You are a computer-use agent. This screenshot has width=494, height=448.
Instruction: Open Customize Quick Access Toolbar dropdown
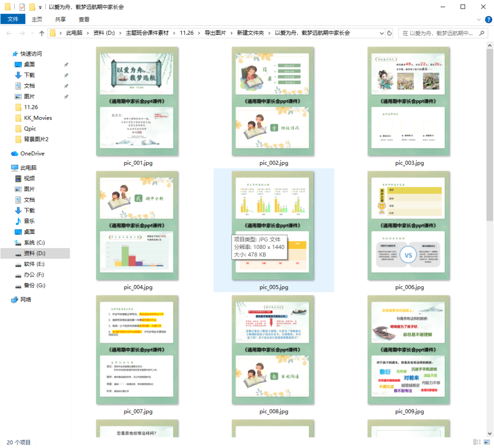(40, 7)
